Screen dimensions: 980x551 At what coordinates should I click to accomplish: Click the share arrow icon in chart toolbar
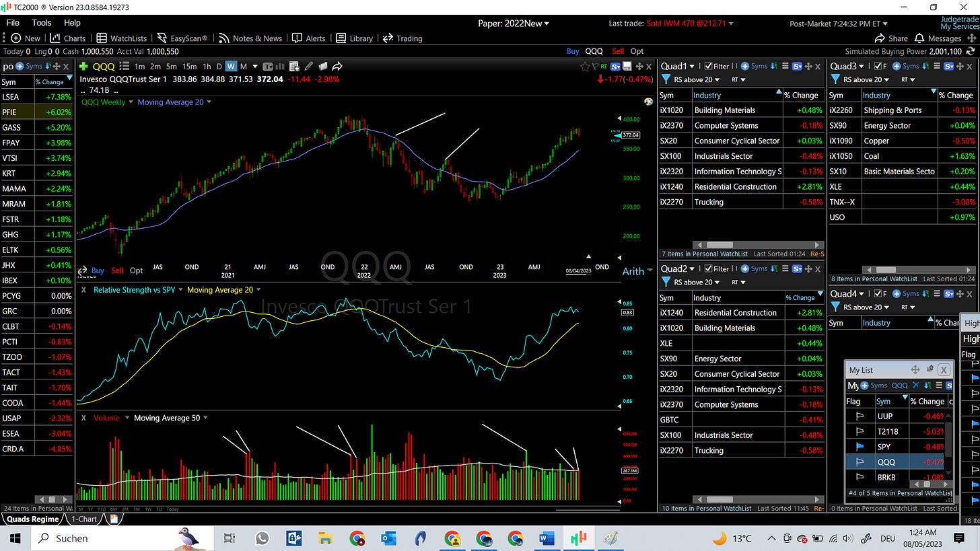point(337,66)
